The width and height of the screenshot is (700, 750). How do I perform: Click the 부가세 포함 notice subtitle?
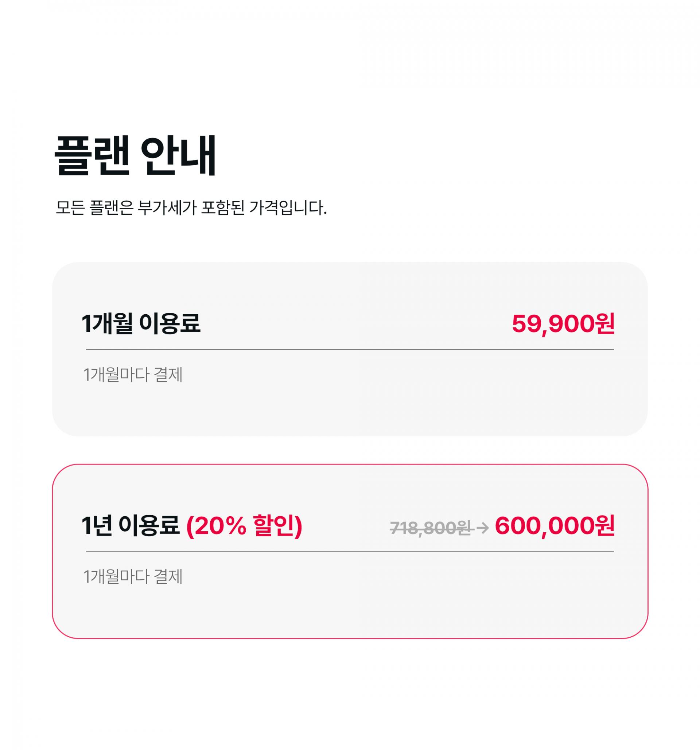point(191,208)
